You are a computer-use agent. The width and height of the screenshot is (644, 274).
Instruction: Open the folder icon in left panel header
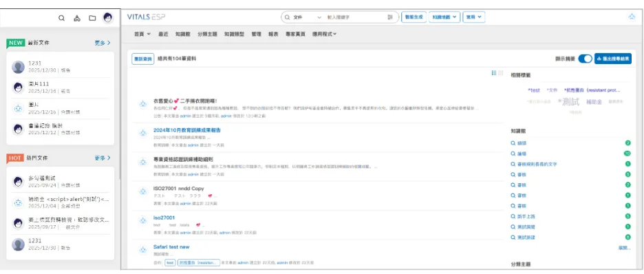coord(92,18)
